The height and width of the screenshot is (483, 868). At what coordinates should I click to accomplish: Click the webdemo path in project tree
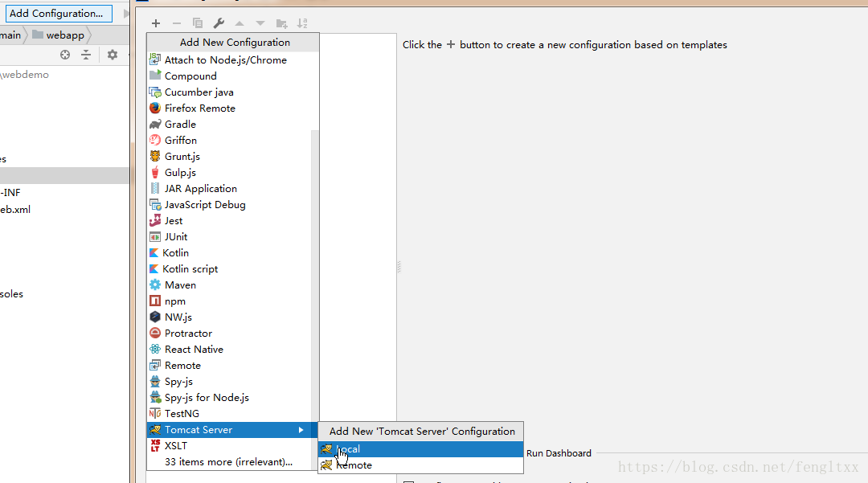click(24, 75)
